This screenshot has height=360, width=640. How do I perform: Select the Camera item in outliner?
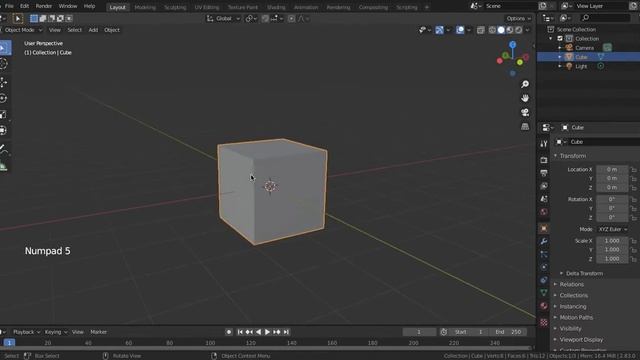(x=584, y=48)
